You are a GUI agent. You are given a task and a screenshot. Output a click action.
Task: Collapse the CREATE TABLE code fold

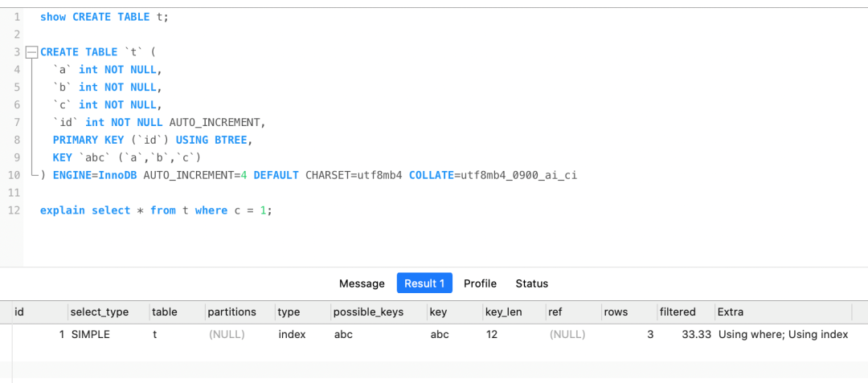(x=31, y=52)
